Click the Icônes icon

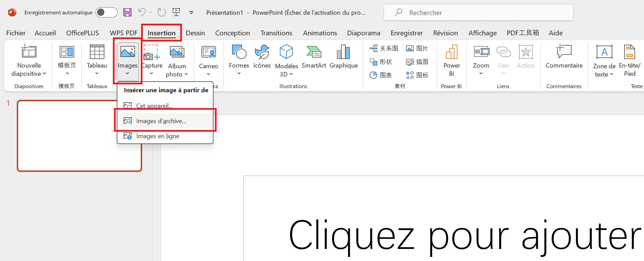pyautogui.click(x=262, y=52)
